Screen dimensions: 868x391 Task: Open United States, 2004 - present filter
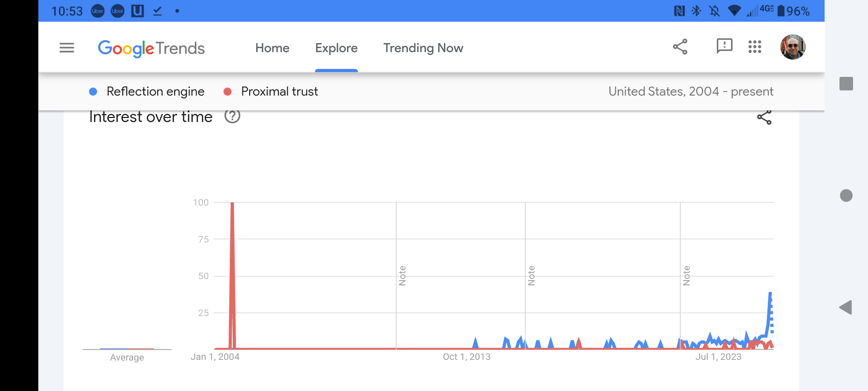click(691, 92)
